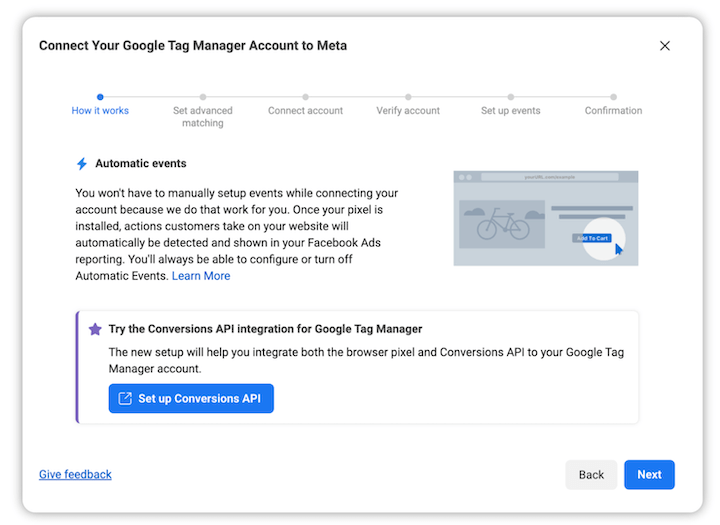Proceed with the Next button

click(649, 474)
